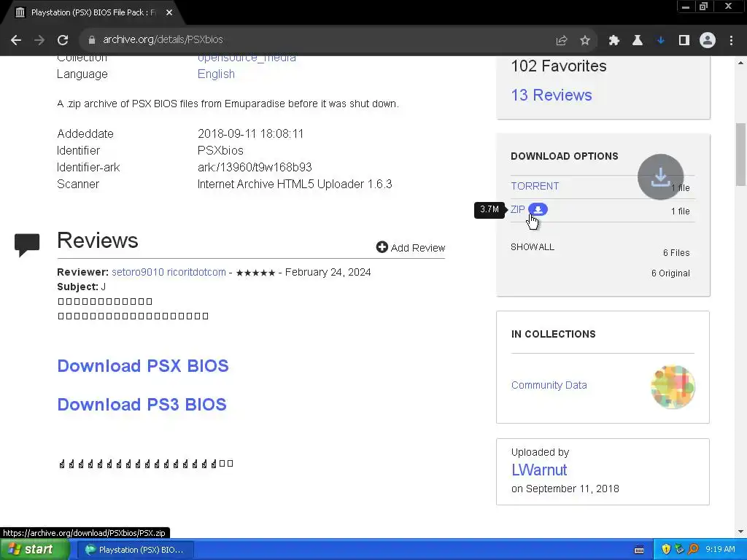Open reviewer setoro9010 ricoritdotcom profile
Viewport: 747px width, 560px height.
(169, 273)
